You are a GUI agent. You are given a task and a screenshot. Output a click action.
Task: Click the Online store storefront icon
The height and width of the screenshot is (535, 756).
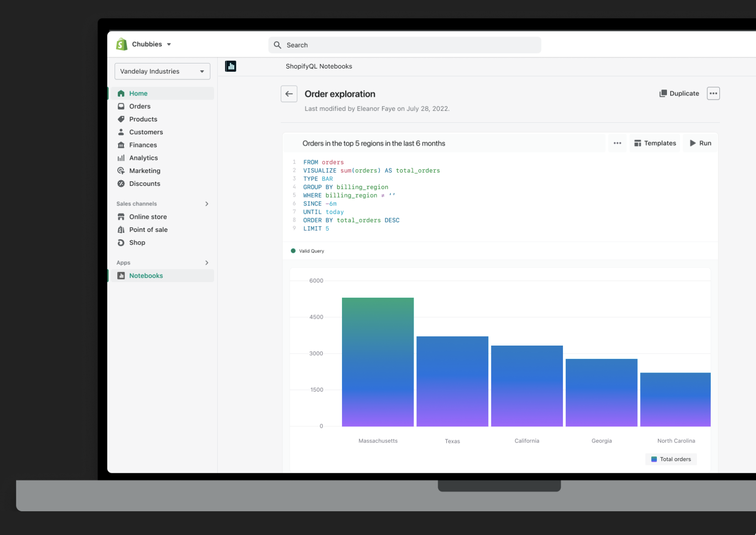(121, 217)
